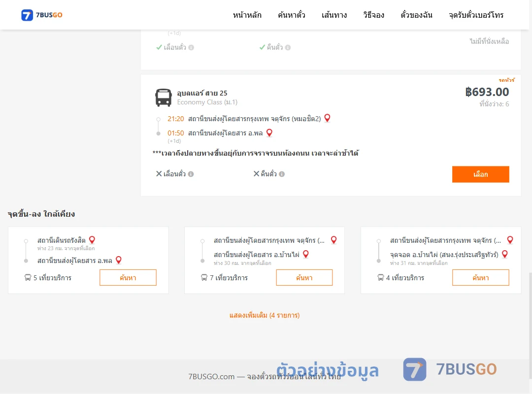Show info for เลื่อนตั๋ว with X mark
Viewport: 532px width, 394px height.
point(191,174)
